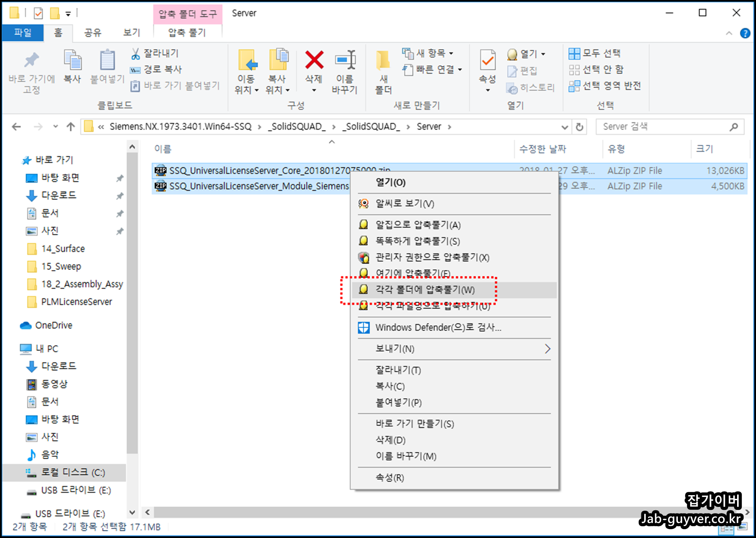Choose Delete (삭제) in context menu
The width and height of the screenshot is (756, 538).
[454, 440]
